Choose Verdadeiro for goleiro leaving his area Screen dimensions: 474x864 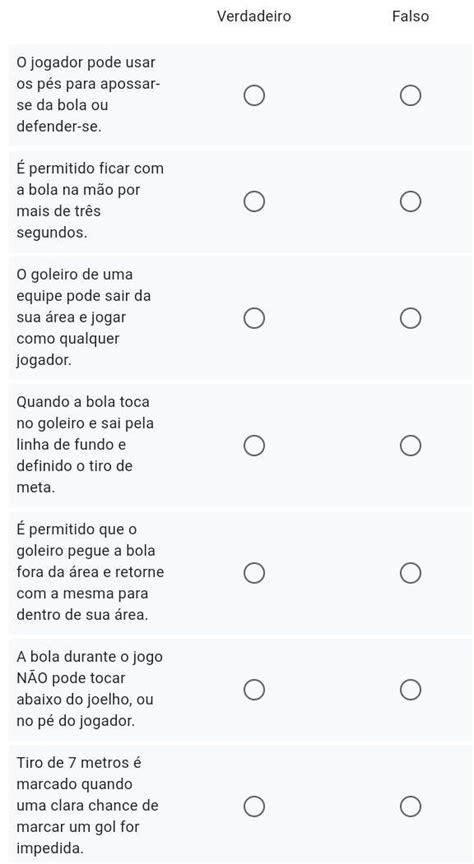click(254, 318)
